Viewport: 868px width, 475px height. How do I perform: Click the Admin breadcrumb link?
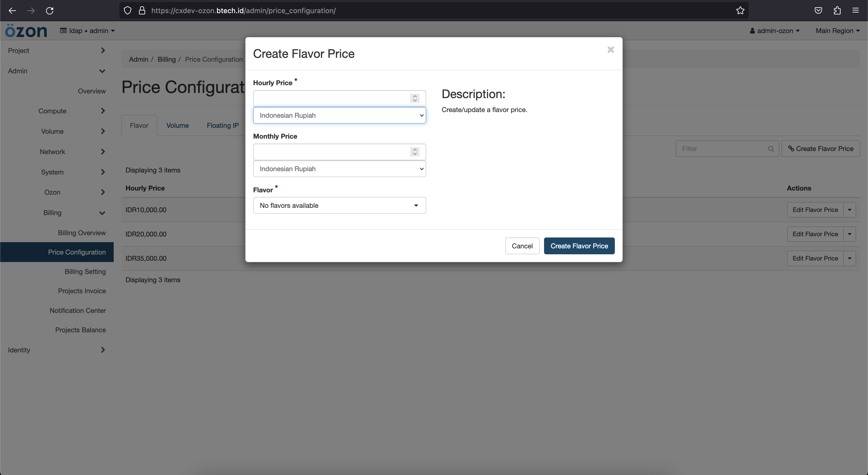(138, 59)
